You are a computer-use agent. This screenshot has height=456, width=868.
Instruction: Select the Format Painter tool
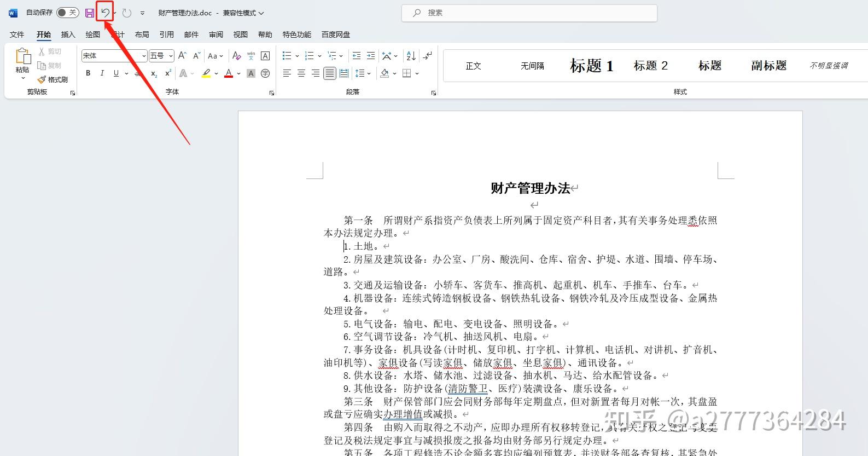click(x=53, y=79)
